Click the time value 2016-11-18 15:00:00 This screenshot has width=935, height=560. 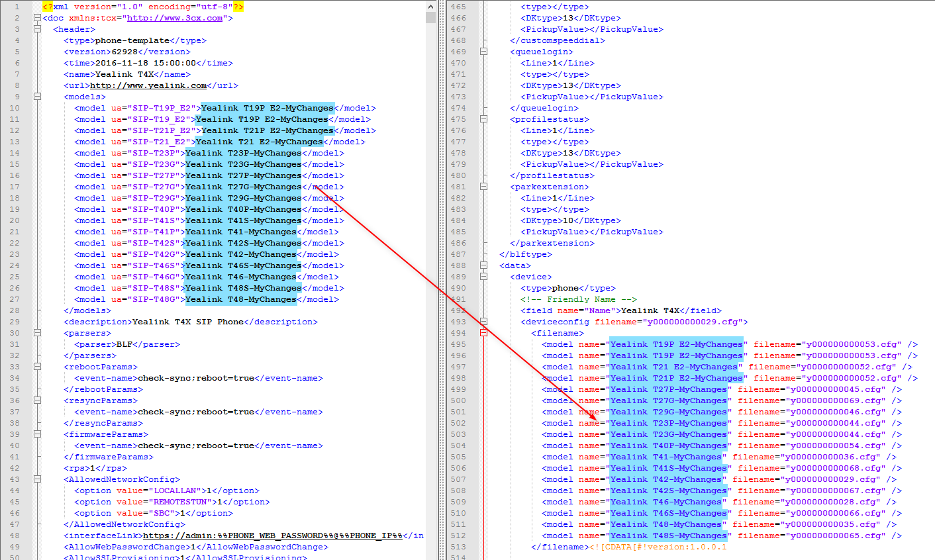[x=146, y=63]
